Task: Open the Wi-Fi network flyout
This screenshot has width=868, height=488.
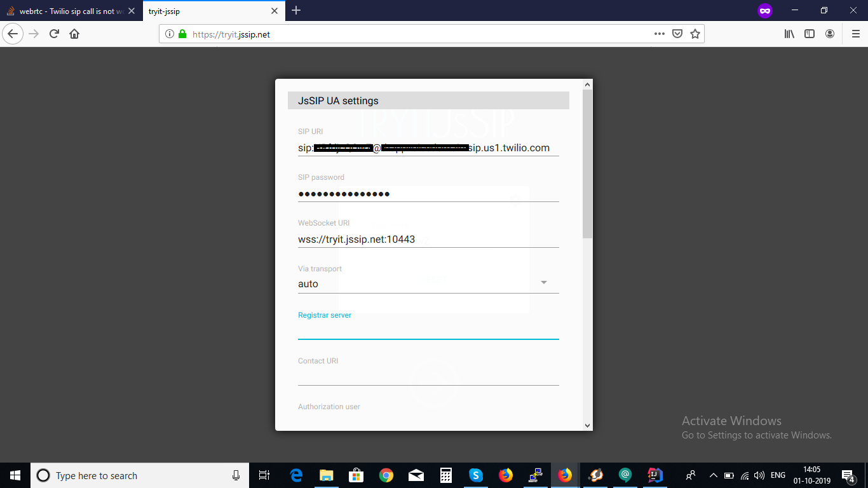Action: click(745, 475)
